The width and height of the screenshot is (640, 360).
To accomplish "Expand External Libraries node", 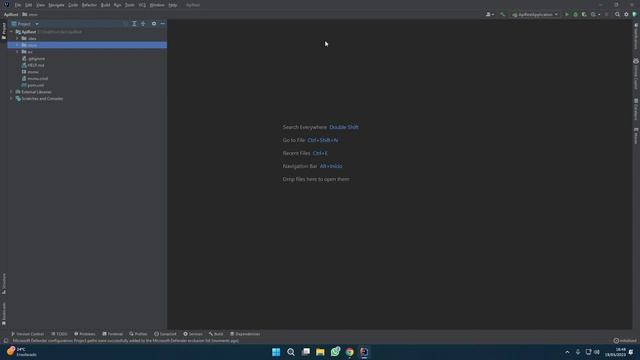I will click(x=11, y=92).
